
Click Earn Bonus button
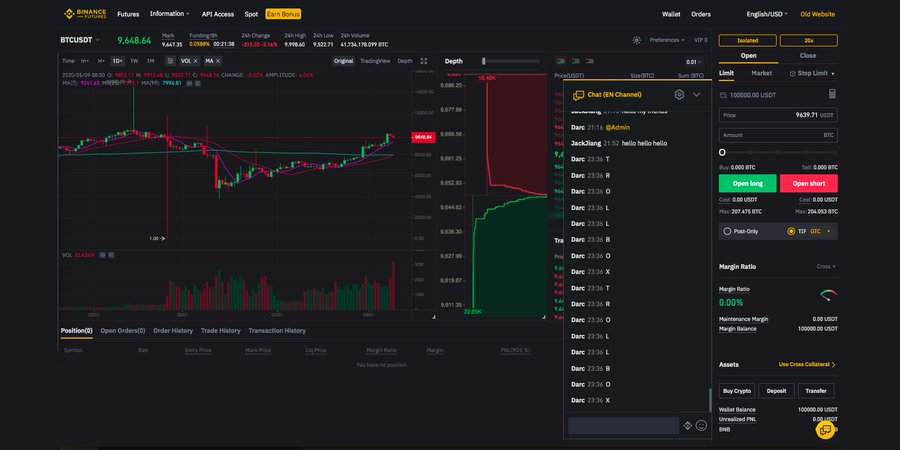[x=283, y=14]
